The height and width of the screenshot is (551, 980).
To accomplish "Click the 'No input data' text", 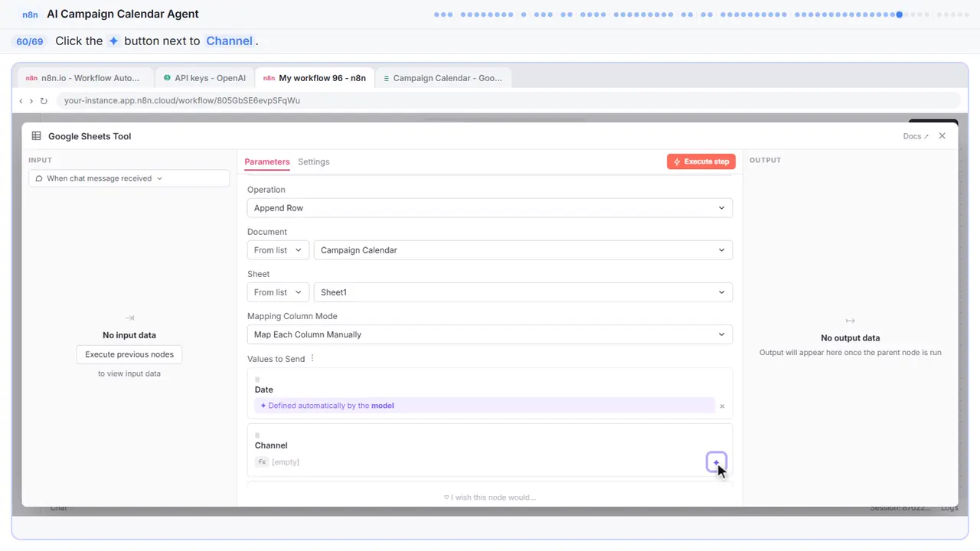I will [129, 335].
